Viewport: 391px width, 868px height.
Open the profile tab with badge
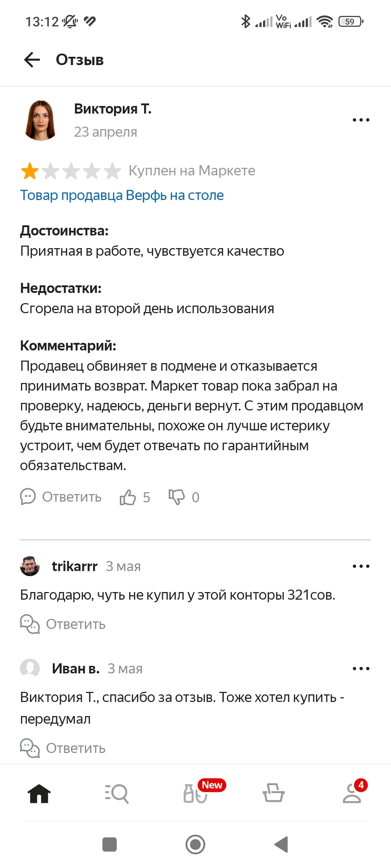pos(352,793)
